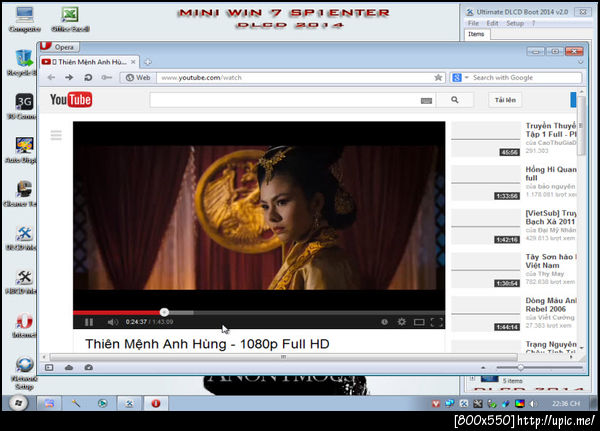Open Network Setup desktop icon
This screenshot has width=600, height=431.
click(24, 373)
